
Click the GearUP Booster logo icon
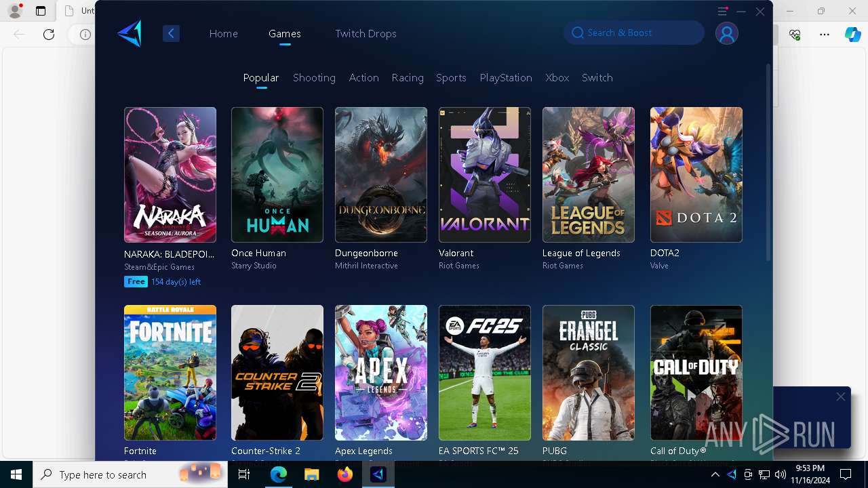pyautogui.click(x=129, y=33)
